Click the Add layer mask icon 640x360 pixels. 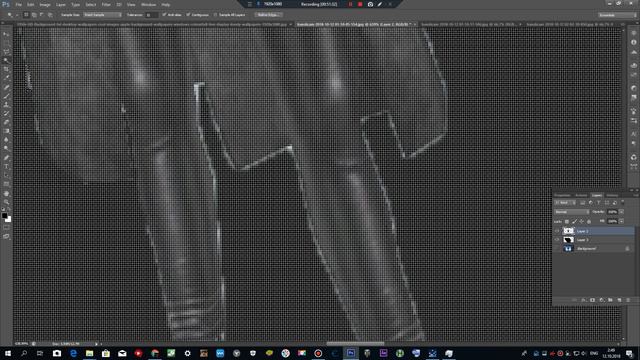[592, 300]
